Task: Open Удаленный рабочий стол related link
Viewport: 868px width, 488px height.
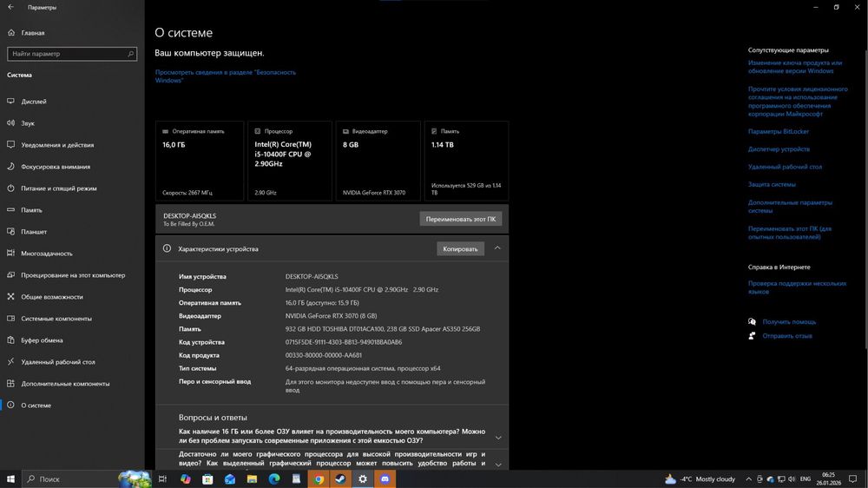Action: [x=785, y=167]
